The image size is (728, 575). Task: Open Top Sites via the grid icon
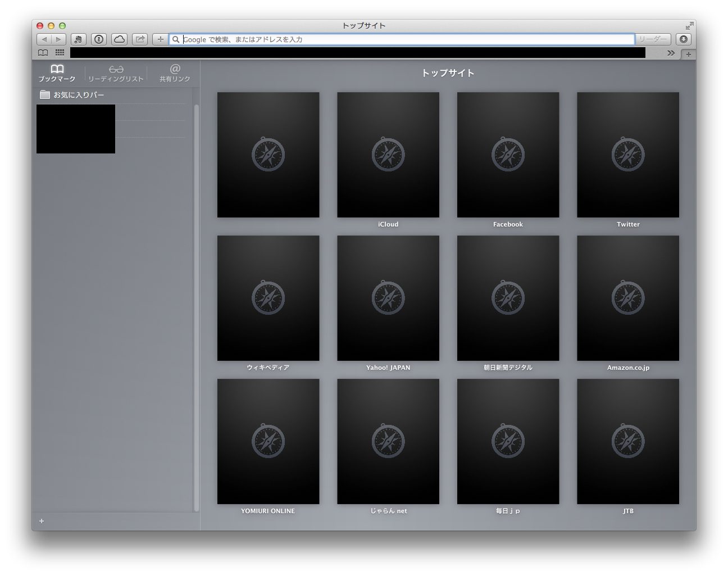pyautogui.click(x=60, y=53)
